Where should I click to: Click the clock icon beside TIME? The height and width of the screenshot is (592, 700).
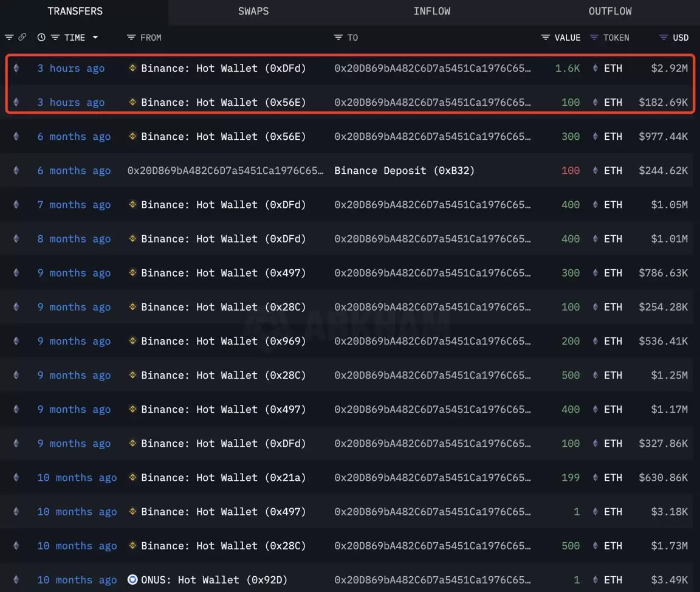[x=41, y=38]
